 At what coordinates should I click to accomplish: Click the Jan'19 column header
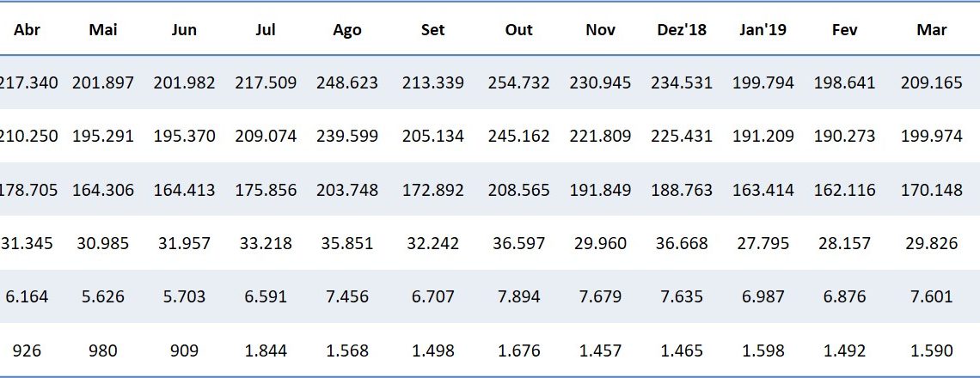pos(763,30)
